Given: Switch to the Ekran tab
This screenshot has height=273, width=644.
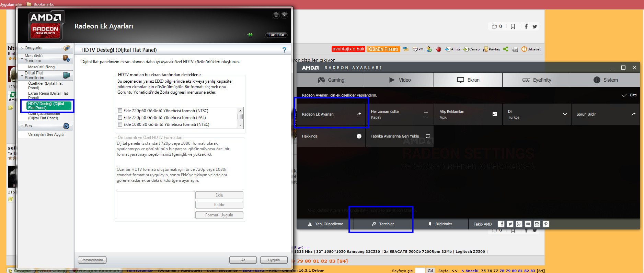Looking at the screenshot, I should (x=468, y=80).
